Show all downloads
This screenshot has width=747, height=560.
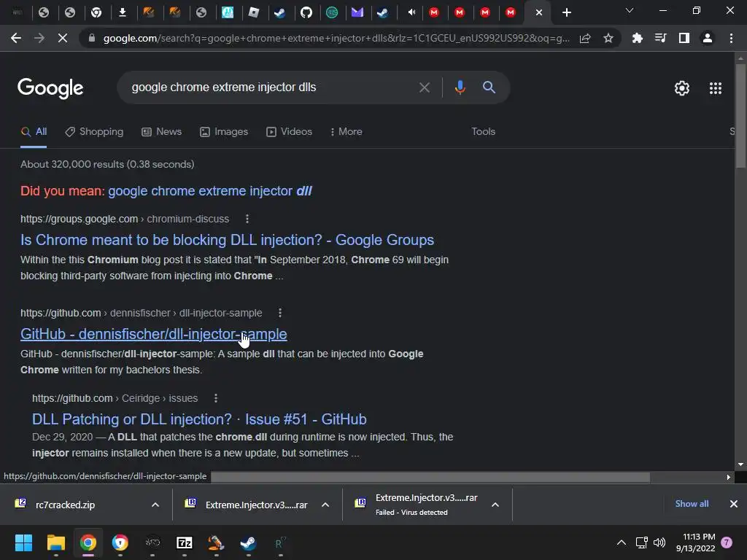tap(692, 504)
